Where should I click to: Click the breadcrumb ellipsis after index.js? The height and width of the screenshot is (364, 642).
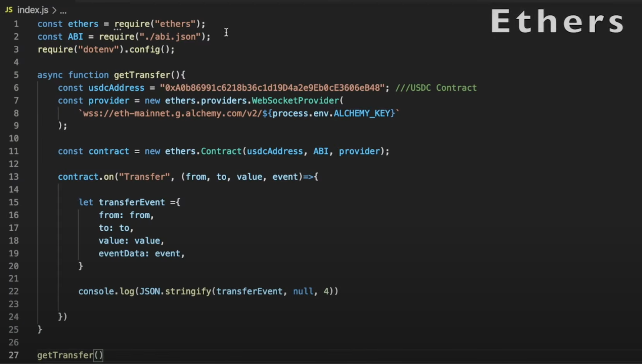pyautogui.click(x=63, y=11)
